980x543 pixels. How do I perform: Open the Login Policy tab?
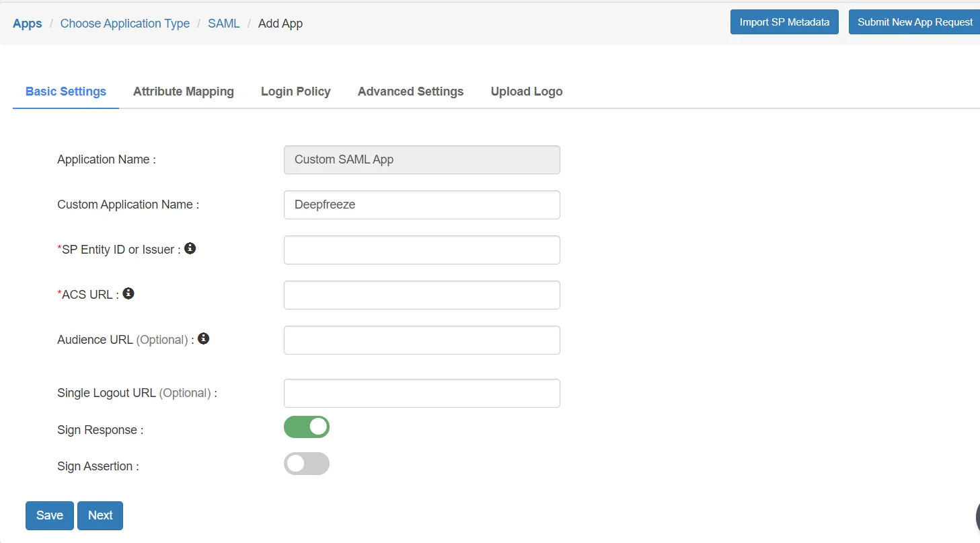click(x=295, y=91)
